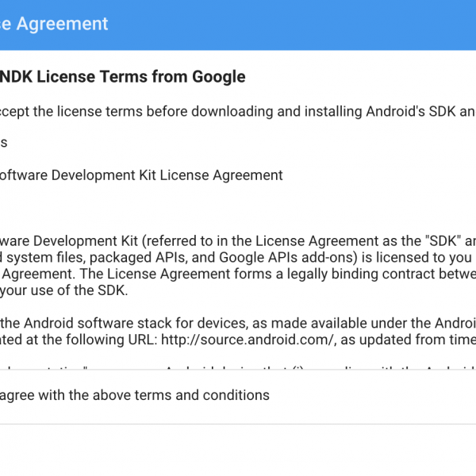This screenshot has width=476, height=476.
Task: Click the word Google in the bold heading
Action: 219,76
